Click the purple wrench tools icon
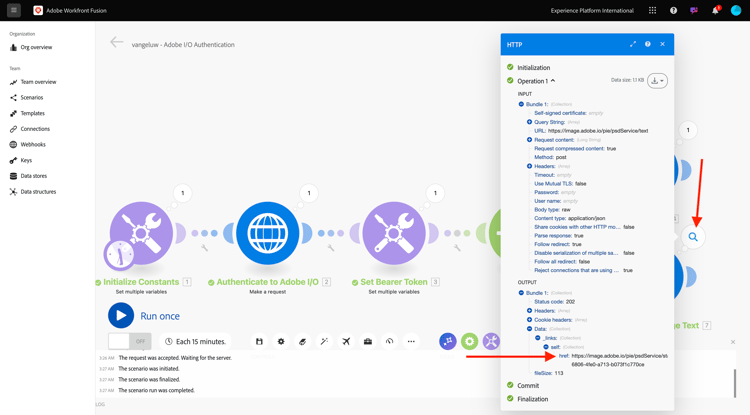 click(x=491, y=341)
